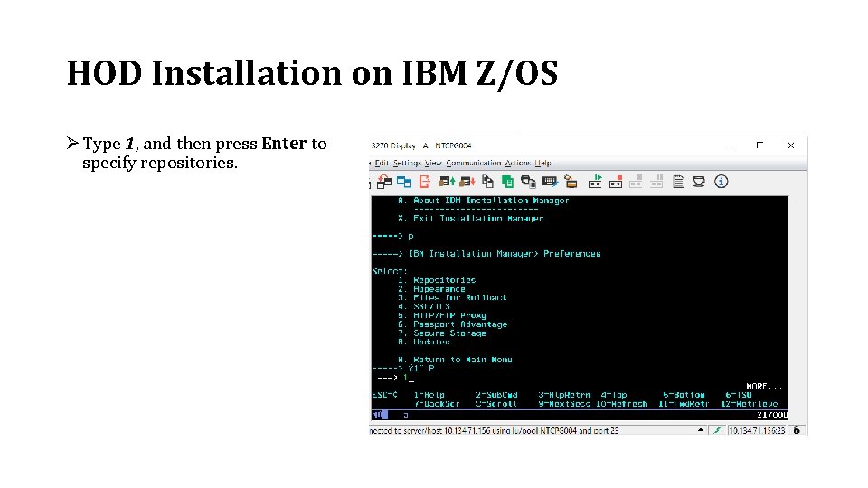Click the command input line showing '1'
Viewport: 868px width, 488px height.
tap(396, 378)
